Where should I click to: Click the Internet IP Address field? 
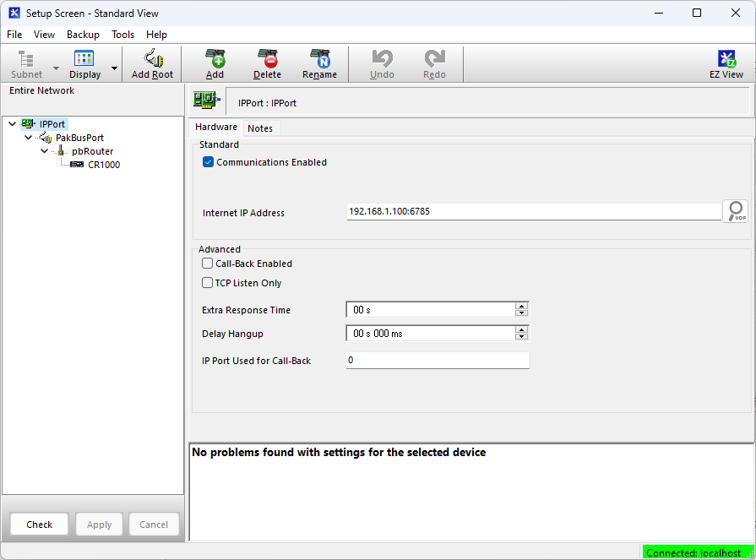[x=532, y=212]
